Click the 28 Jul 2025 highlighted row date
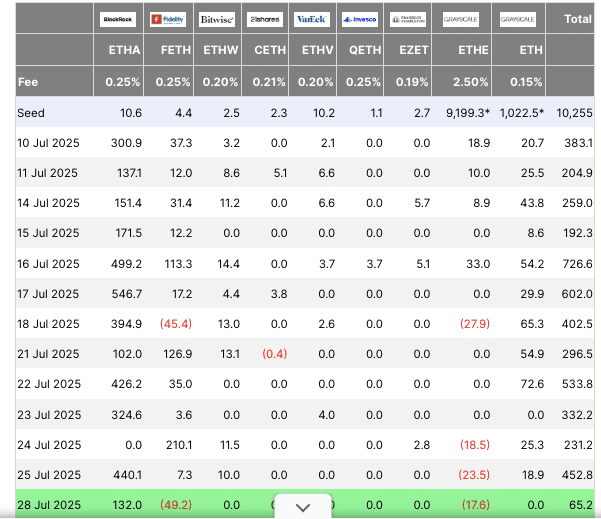The height and width of the screenshot is (519, 601). (x=48, y=507)
